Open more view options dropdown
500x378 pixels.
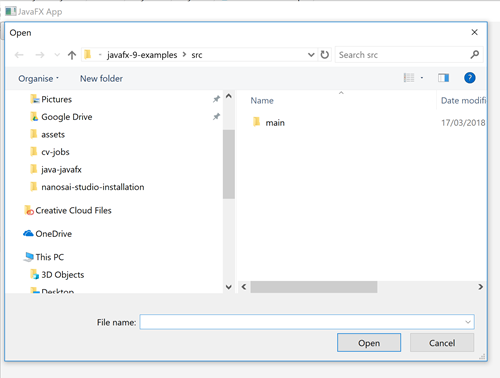click(422, 78)
